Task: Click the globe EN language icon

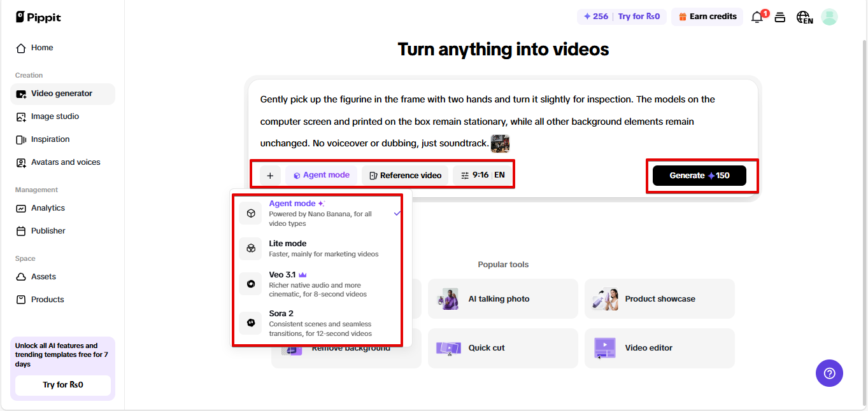Action: coord(804,17)
